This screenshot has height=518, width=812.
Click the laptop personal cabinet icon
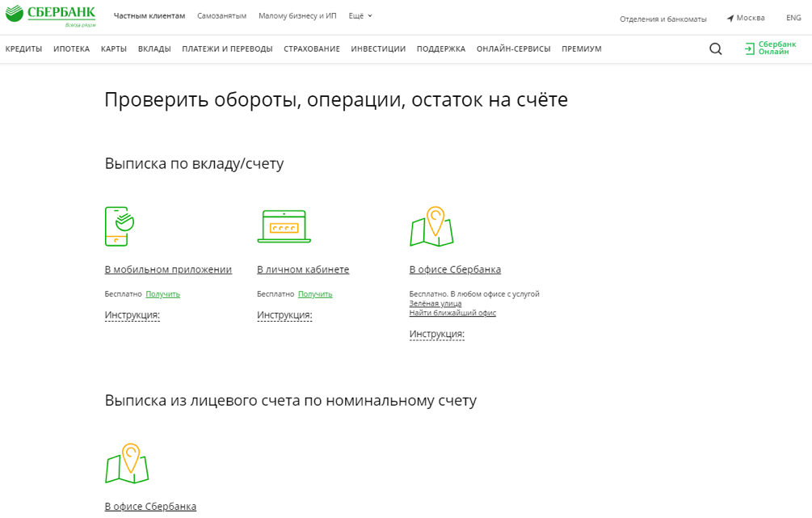pyautogui.click(x=284, y=226)
